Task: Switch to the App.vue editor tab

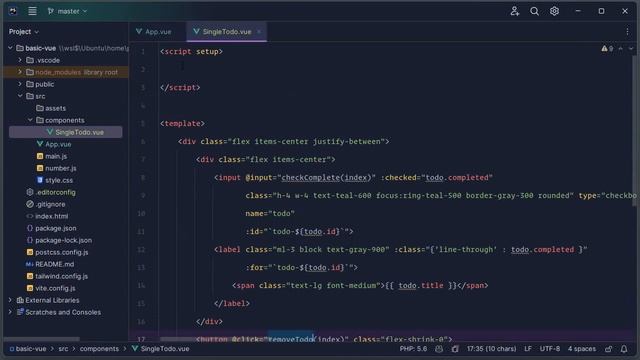Action: (154, 31)
